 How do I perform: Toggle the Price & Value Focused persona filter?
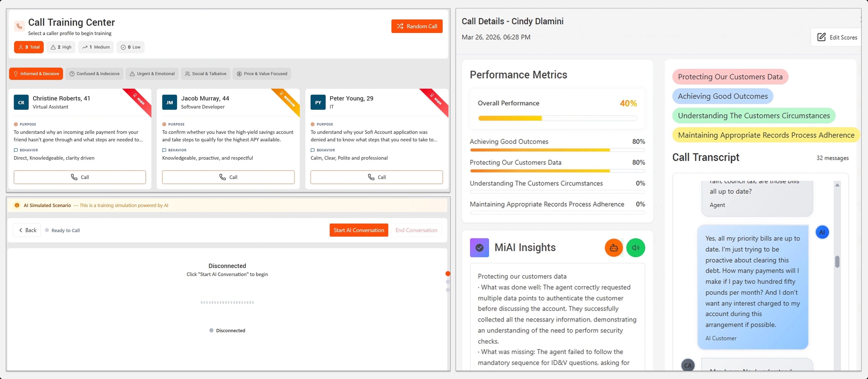click(262, 73)
